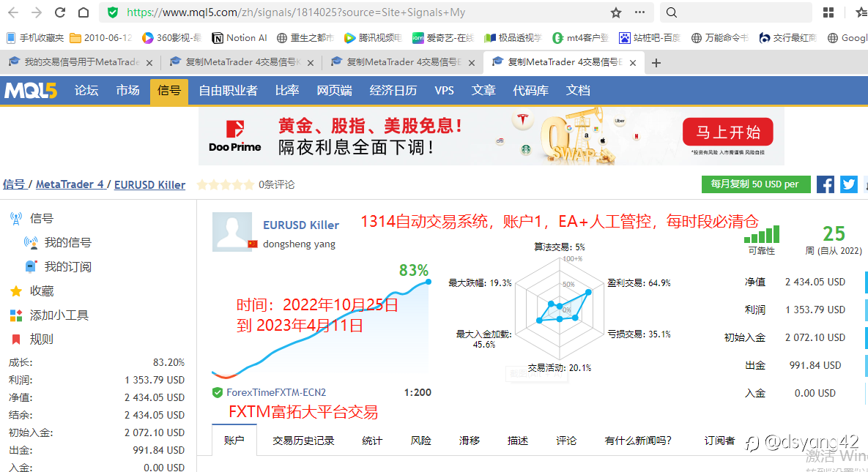Open the 手机收藏夹 bookmark

[35, 37]
